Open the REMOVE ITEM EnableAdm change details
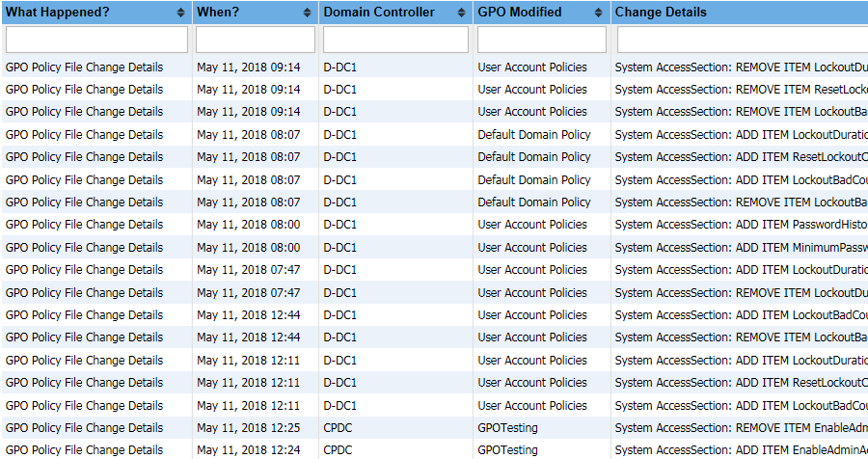Viewport: 868px width, 459px height. click(x=742, y=428)
